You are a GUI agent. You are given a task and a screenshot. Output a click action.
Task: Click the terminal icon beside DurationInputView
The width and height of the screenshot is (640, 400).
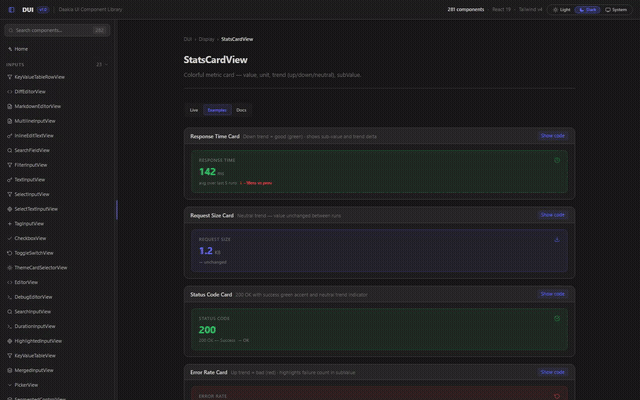click(9, 326)
